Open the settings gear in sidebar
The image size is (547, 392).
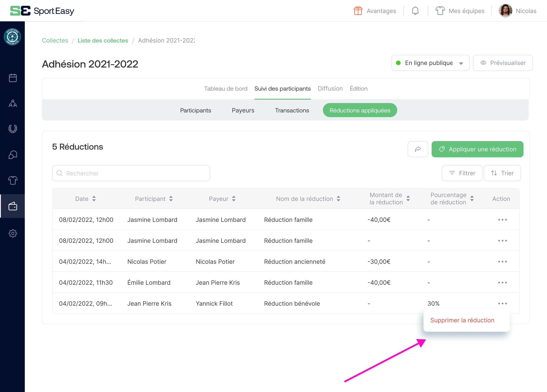(13, 233)
